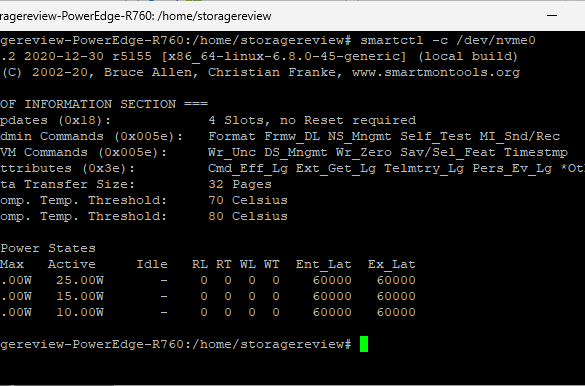The image size is (585, 386).
Task: Place cursor at the green prompt block
Action: click(364, 344)
